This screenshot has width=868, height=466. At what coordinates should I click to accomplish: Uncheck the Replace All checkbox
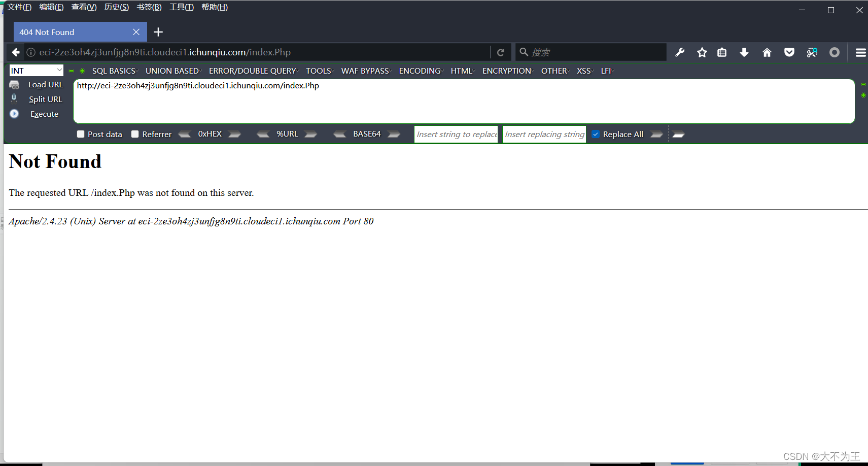(x=596, y=134)
